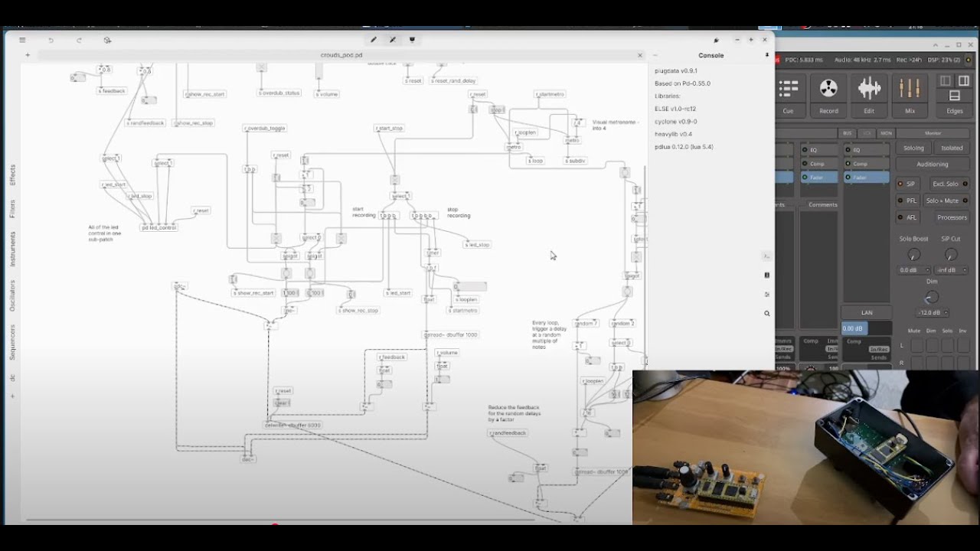
Task: Open the Cue page in Ardour
Action: coord(788,96)
